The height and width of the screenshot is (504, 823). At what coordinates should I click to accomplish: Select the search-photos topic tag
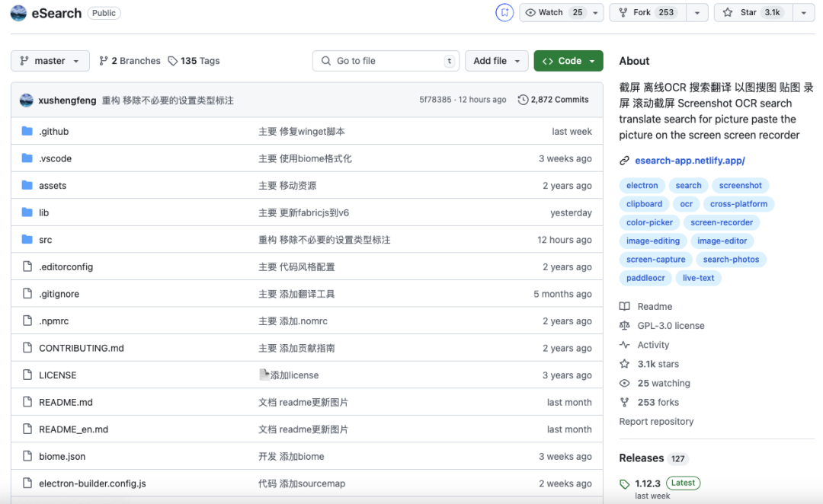(731, 260)
